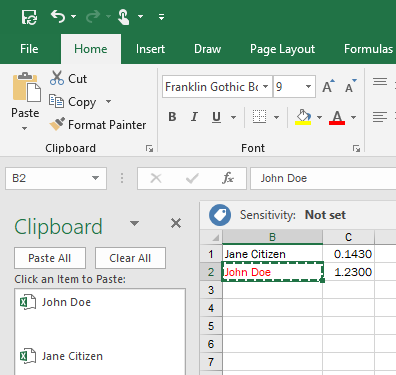Close the Clipboard pane
Viewport: 396px width, 375px height.
[176, 223]
